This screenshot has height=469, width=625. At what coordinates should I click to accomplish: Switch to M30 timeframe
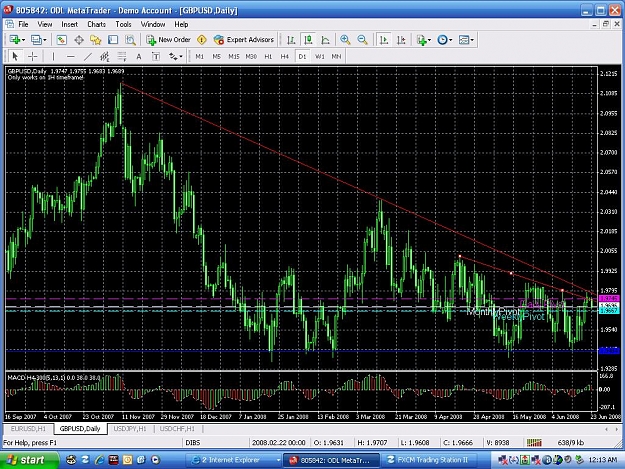tap(251, 57)
